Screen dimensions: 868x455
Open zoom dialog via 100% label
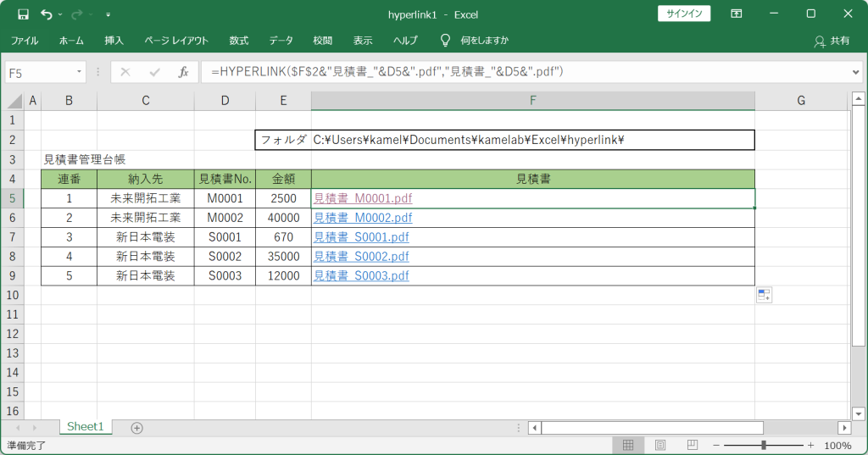click(837, 445)
